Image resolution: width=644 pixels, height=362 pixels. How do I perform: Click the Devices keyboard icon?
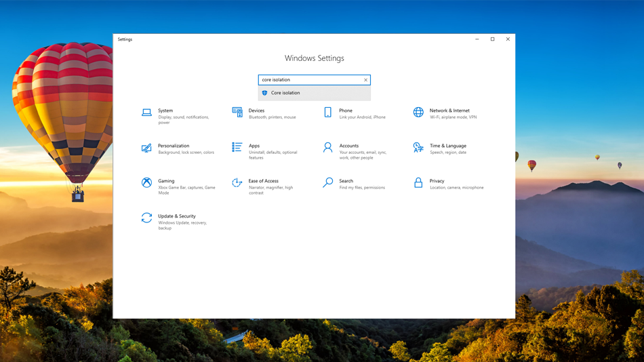[x=237, y=113]
